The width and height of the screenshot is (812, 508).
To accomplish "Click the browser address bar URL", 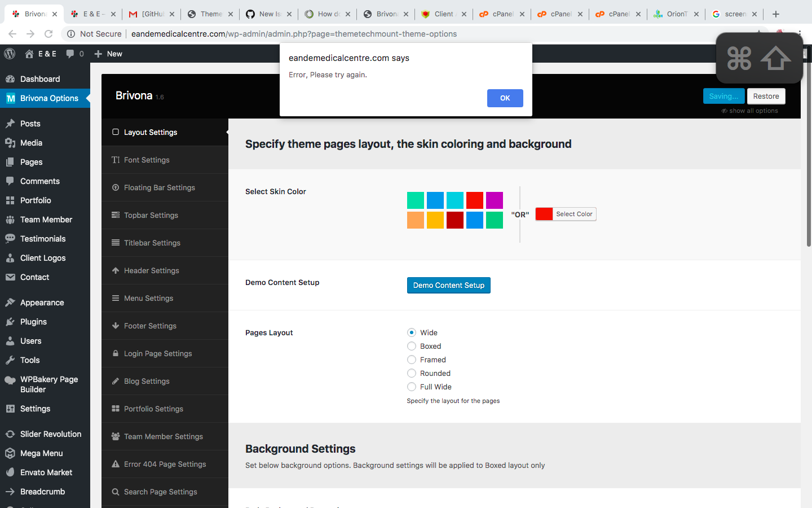I will point(294,34).
